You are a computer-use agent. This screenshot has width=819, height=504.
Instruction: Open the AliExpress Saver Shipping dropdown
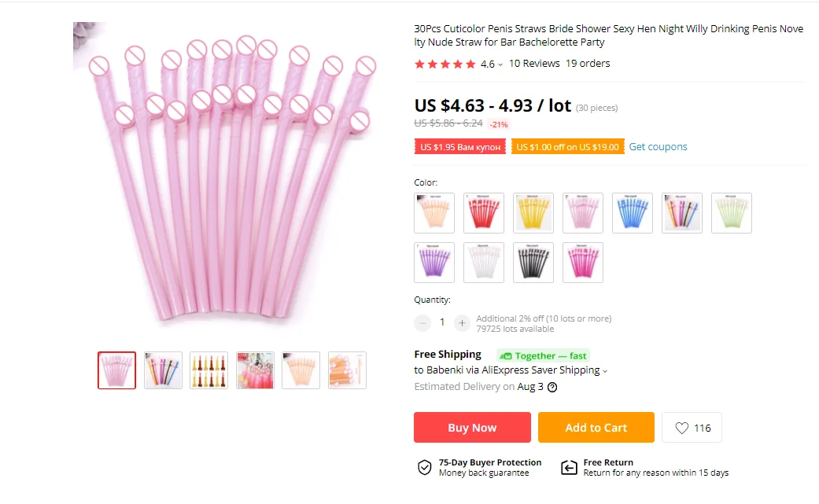(x=604, y=370)
